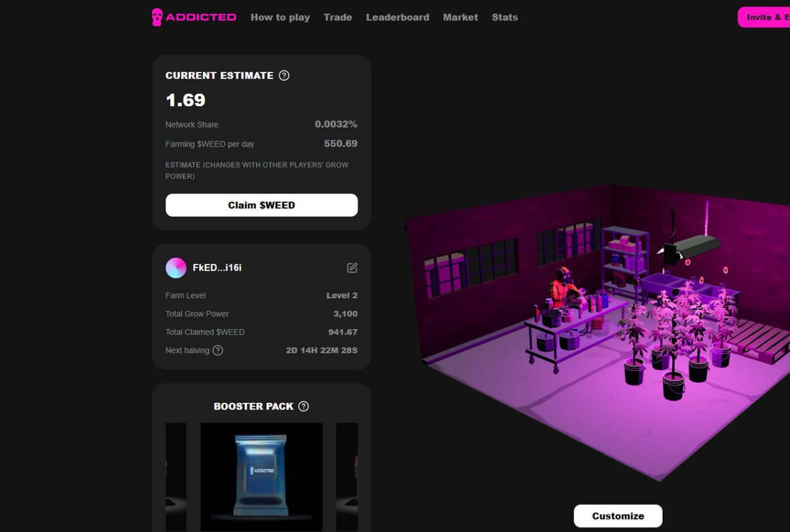
Task: Select the partially visible left booster pack
Action: pos(176,477)
